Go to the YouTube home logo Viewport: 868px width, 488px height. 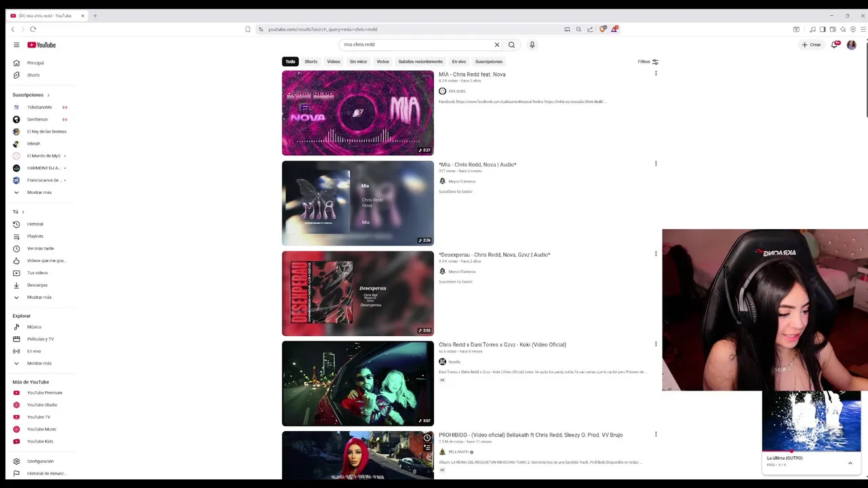point(41,45)
